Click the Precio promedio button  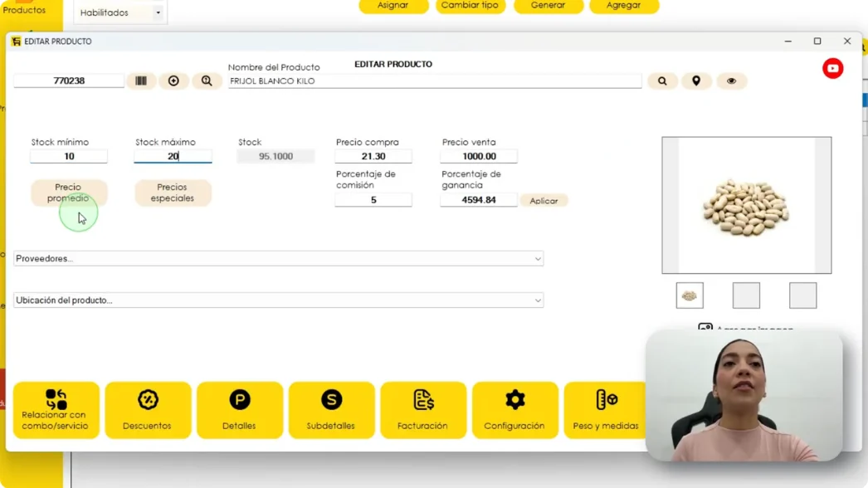pos(69,193)
